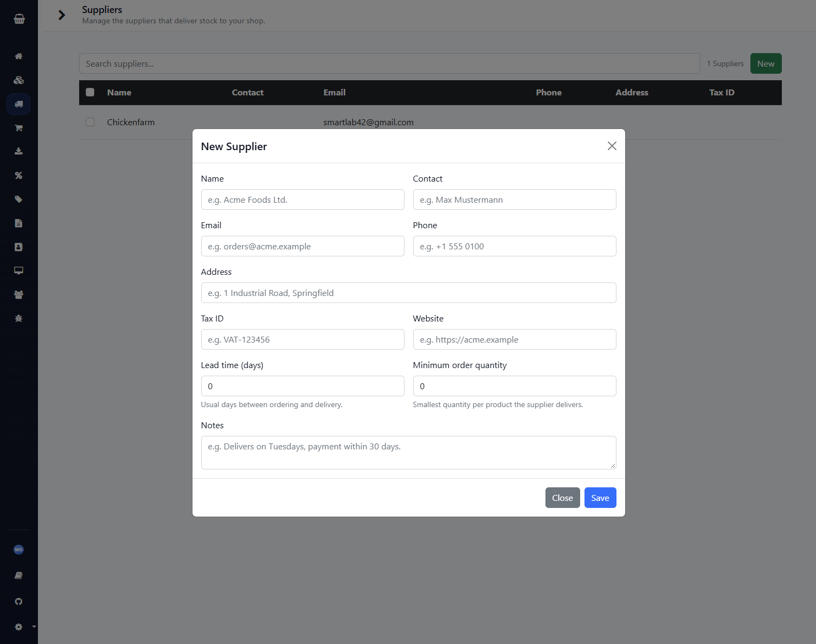
Task: Open the settings gear icon
Action: click(18, 627)
